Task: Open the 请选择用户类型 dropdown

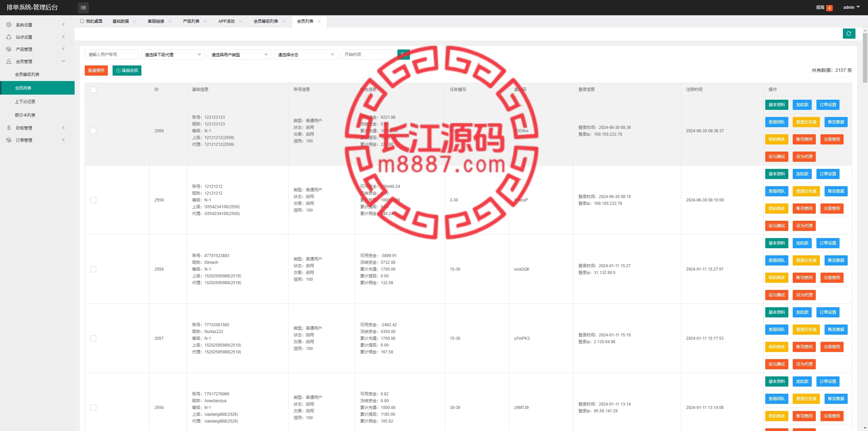Action: tap(239, 55)
